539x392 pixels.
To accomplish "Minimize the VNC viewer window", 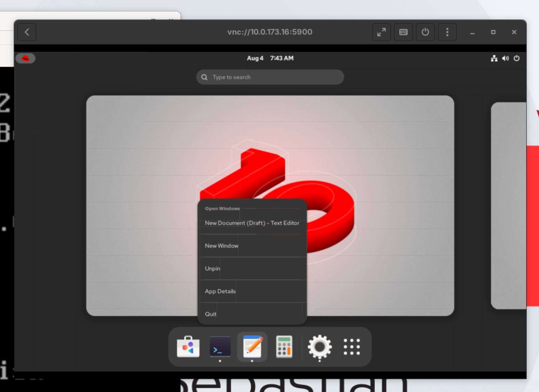I will pos(472,32).
